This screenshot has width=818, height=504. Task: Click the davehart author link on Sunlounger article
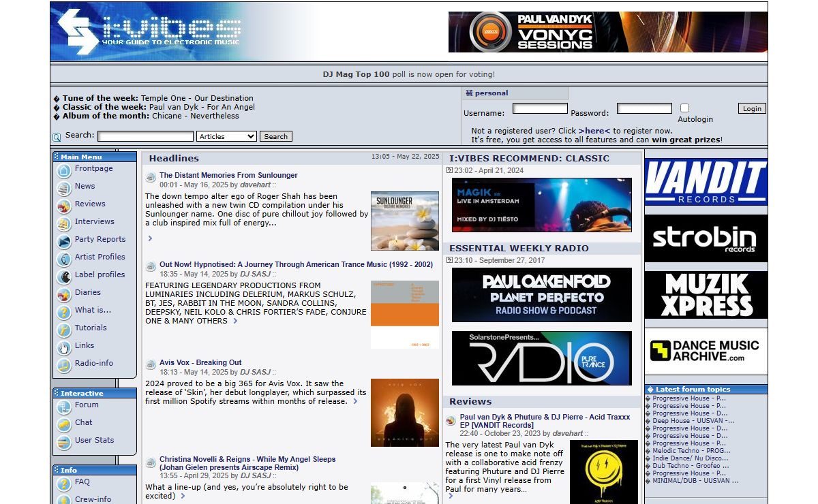click(255, 185)
